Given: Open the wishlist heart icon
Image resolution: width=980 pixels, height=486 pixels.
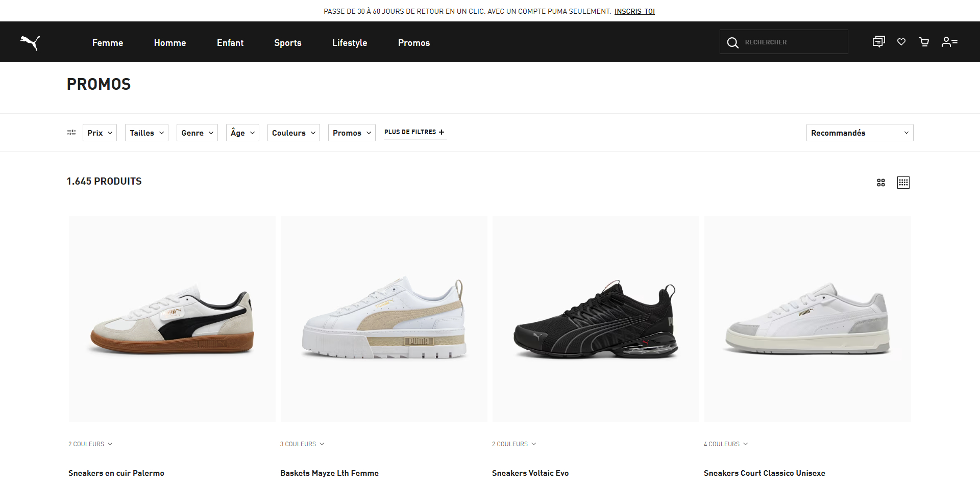Looking at the screenshot, I should 901,42.
